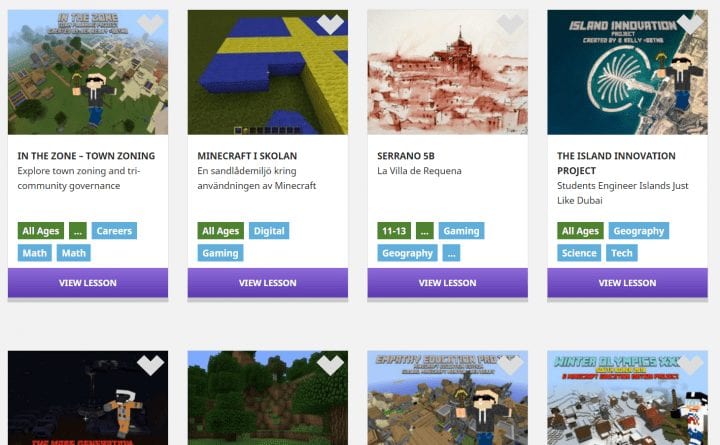
Task: Favorite the forest lesson heart icon
Action: pos(330,365)
